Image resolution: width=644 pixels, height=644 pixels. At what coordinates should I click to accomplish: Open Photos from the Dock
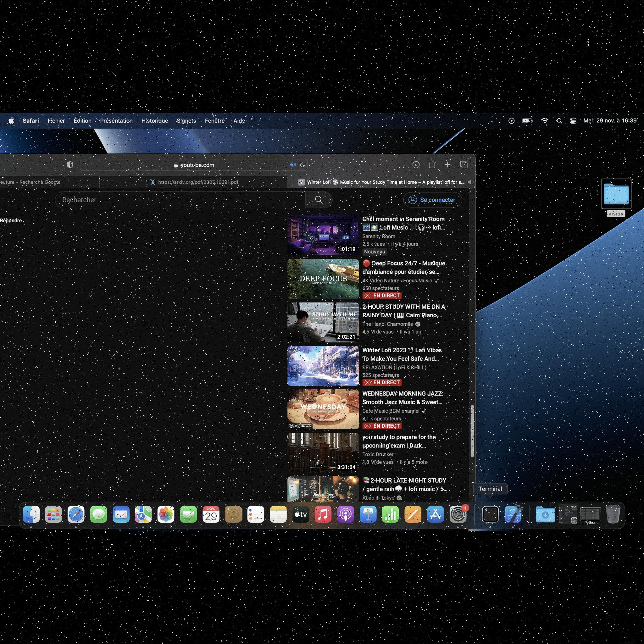point(166,514)
